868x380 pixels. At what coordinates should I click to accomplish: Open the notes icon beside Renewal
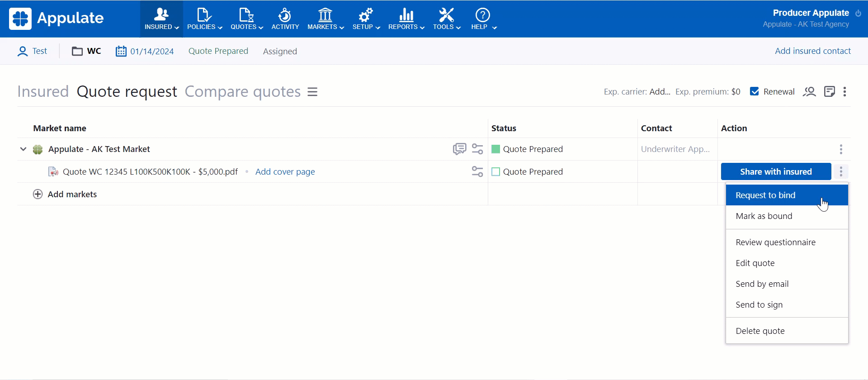(829, 92)
